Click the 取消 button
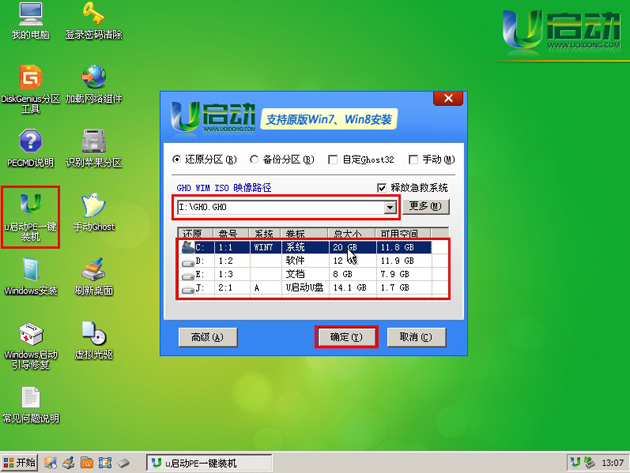Screen dimensions: 630x473 tap(416, 337)
